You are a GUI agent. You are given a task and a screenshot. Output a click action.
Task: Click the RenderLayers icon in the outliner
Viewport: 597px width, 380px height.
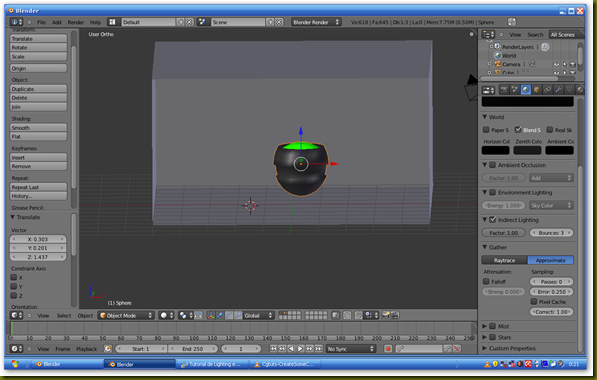[x=497, y=46]
